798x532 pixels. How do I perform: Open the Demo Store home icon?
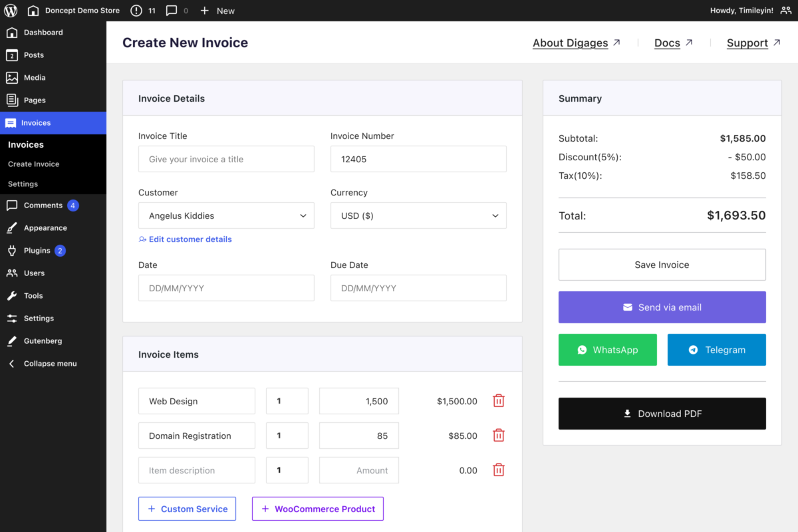tap(33, 11)
